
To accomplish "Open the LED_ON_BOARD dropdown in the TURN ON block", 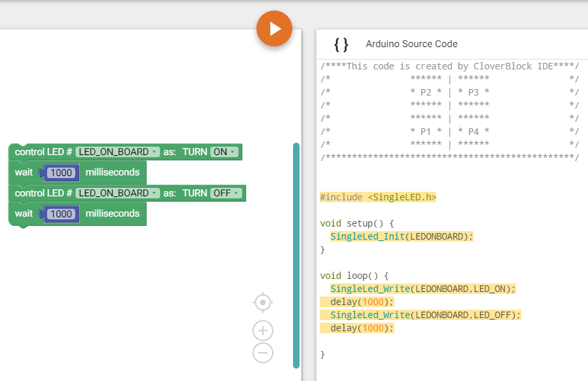I will point(118,152).
